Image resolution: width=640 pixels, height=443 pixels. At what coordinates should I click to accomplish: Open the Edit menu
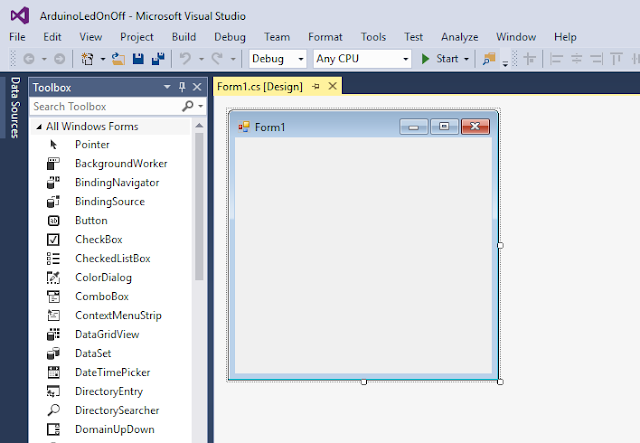pos(52,37)
